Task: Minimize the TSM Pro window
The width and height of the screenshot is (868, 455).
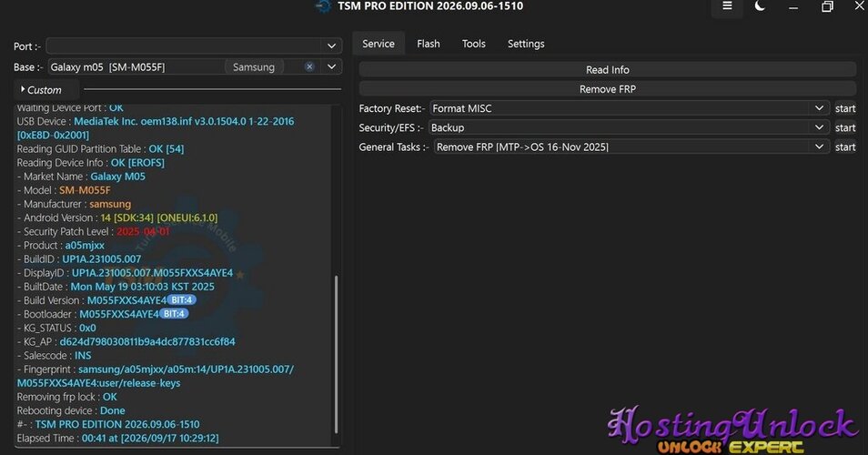Action: (793, 6)
